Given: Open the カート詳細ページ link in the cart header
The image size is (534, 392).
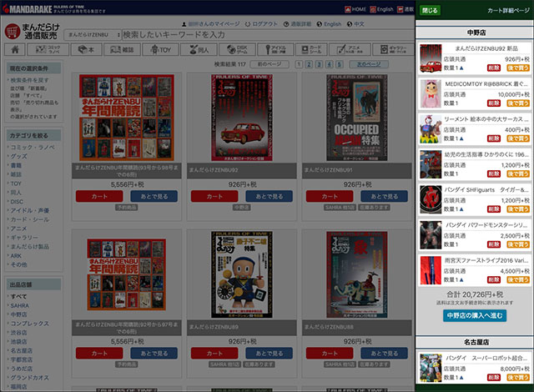Looking at the screenshot, I should point(508,11).
